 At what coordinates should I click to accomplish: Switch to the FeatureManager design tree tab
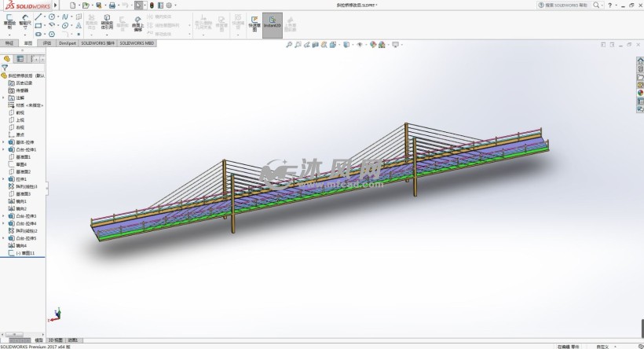pyautogui.click(x=6, y=59)
